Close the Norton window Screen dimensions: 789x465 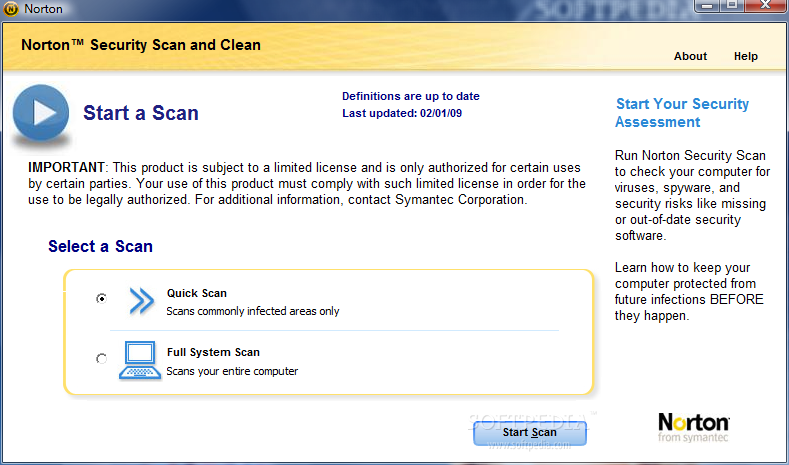765,6
